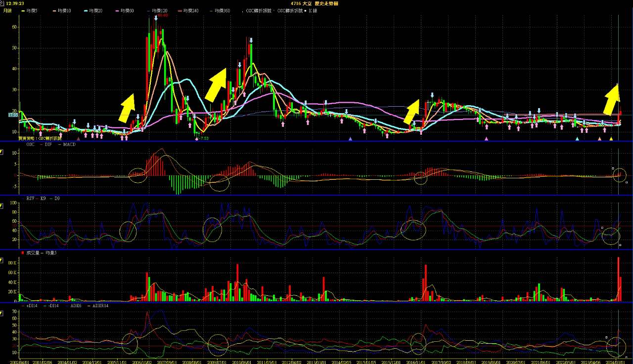633x364 pixels.
Task: Click the blue down-arrow signal at 65.60 peak
Action: click(156, 18)
